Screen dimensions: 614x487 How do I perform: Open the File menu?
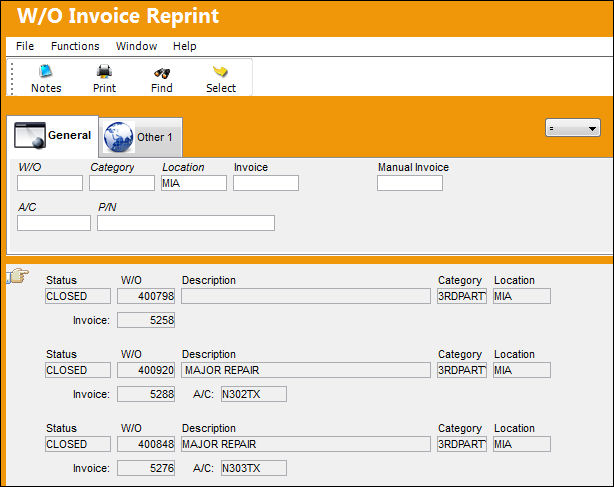(x=25, y=46)
